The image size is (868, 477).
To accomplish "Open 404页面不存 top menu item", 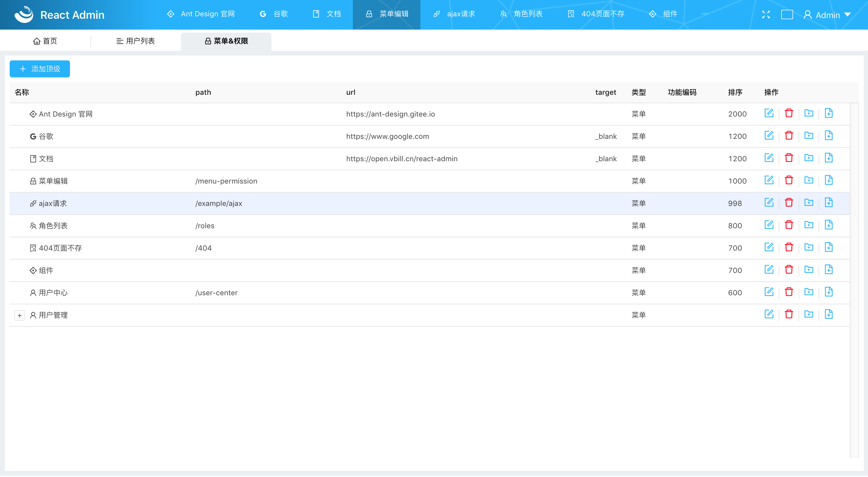I will click(596, 14).
